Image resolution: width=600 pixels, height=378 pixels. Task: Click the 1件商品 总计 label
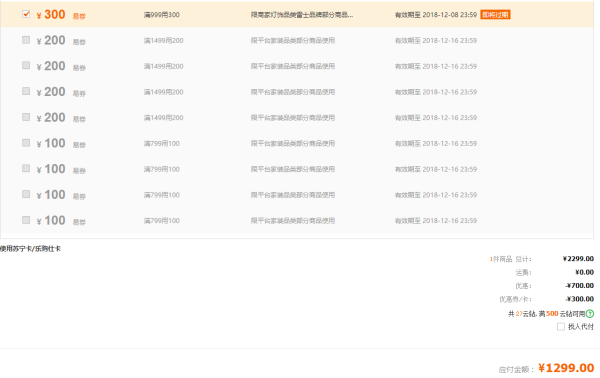tap(510, 259)
